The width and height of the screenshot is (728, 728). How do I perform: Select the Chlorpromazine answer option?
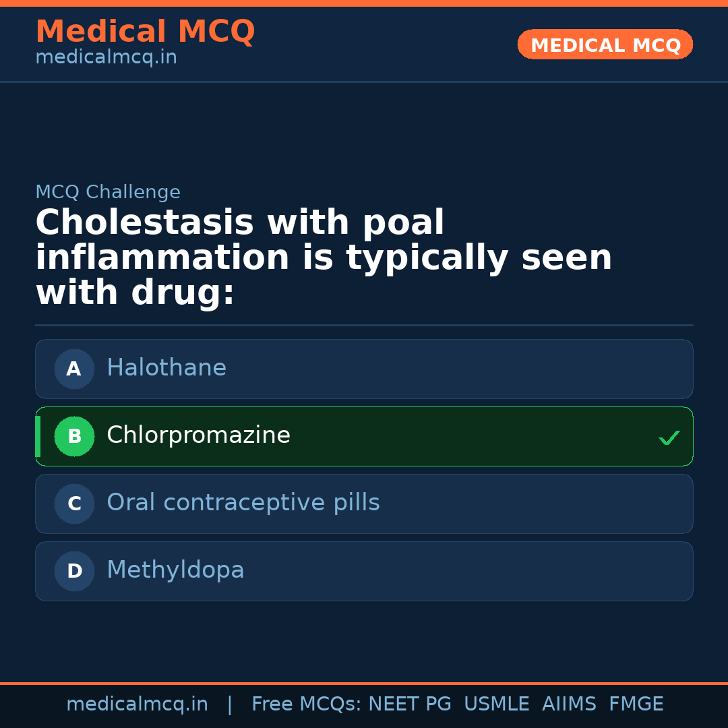[364, 436]
